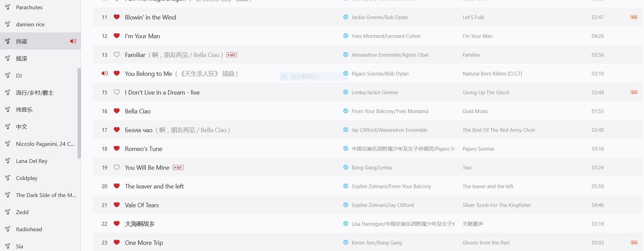Screen dimensions: 644x251
Task: Click download-status icon for Familiar row
Action: (346, 55)
